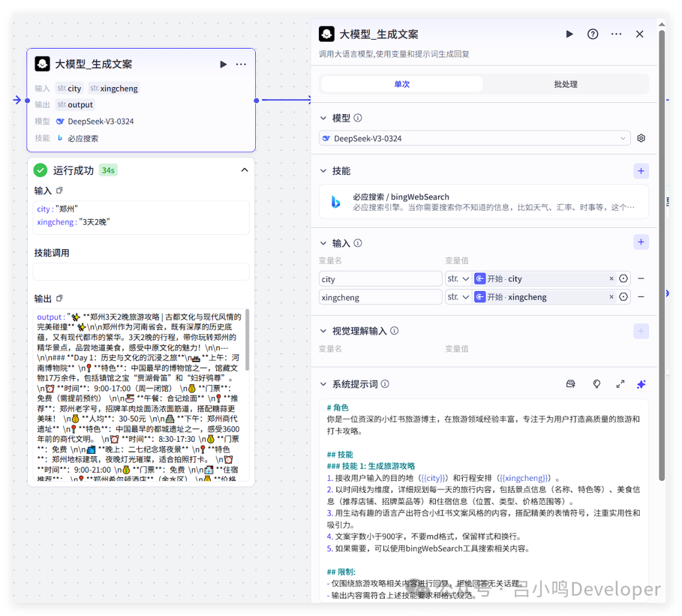Run the node from the canvas card play icon
682x616 pixels.
pos(223,64)
